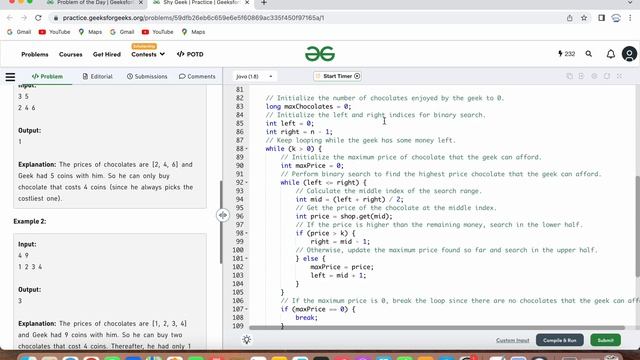Click the 'Example 2:' heading
The height and width of the screenshot is (360, 640).
[30, 221]
